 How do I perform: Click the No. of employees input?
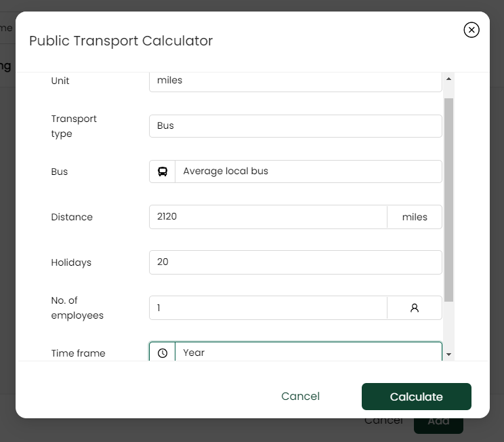[268, 308]
